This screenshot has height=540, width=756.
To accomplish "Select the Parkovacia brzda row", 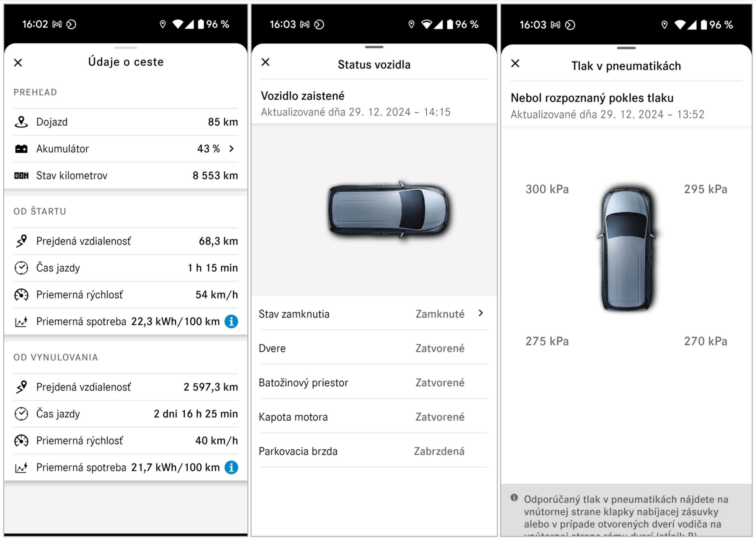I will click(x=374, y=451).
